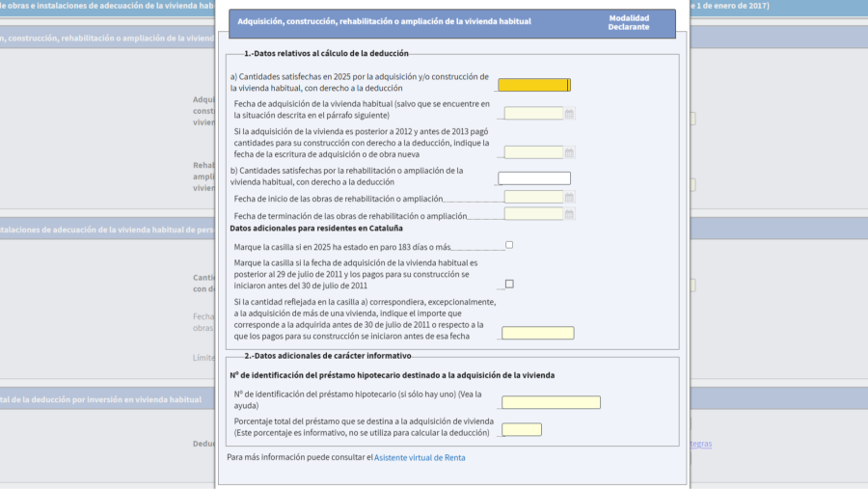
Task: Open calendar for terminación de obras de rehabilitación
Action: tap(570, 214)
